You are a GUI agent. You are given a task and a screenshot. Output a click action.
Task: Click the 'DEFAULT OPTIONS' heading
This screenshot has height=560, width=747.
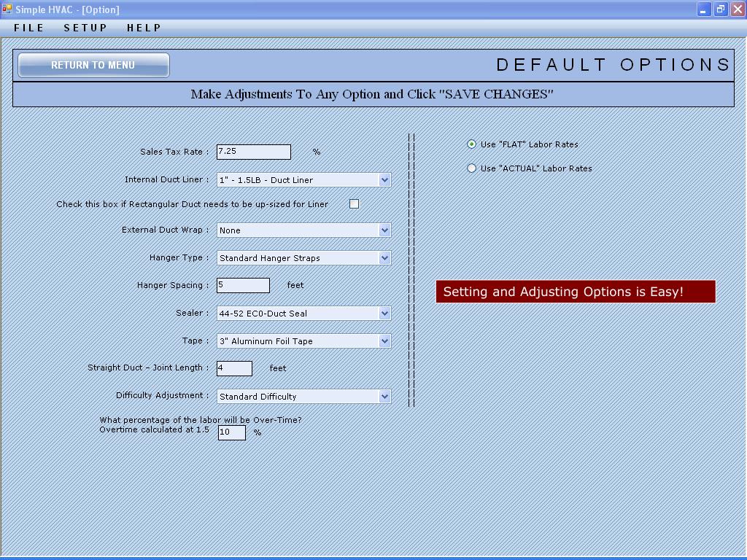[x=613, y=65]
